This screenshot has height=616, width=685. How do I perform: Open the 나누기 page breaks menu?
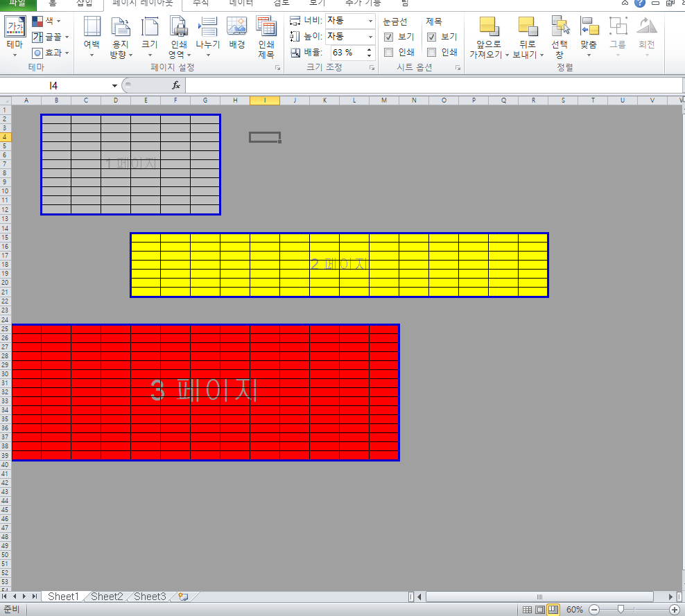(x=208, y=37)
